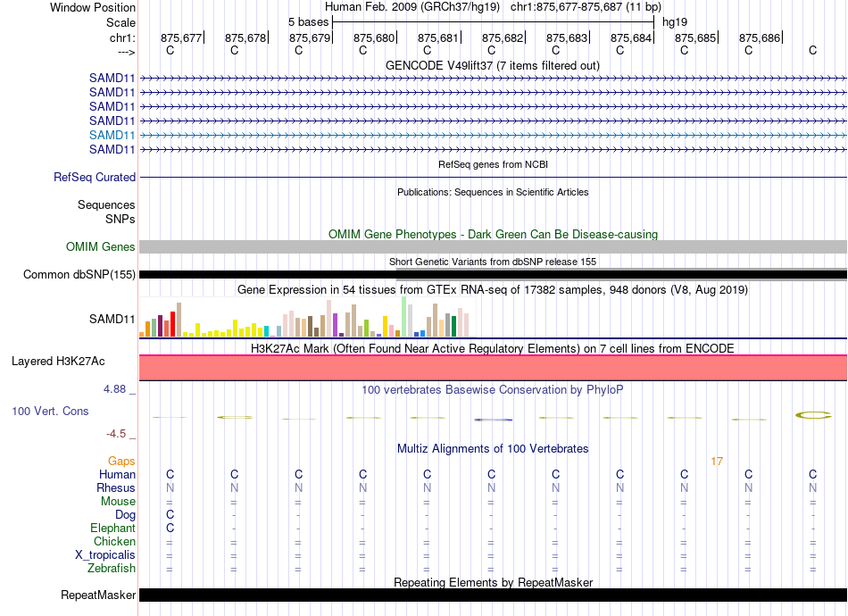Open the 100 Vert. Cons track label

coord(50,411)
